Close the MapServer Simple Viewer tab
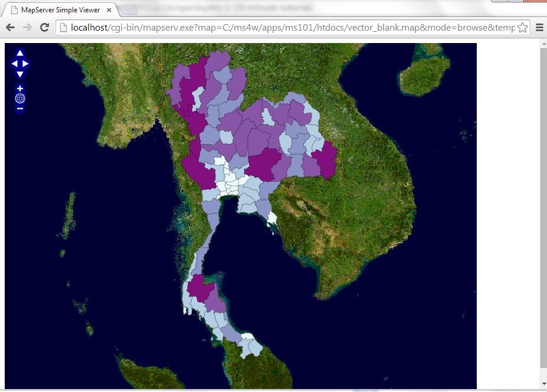547x392 pixels. (109, 10)
